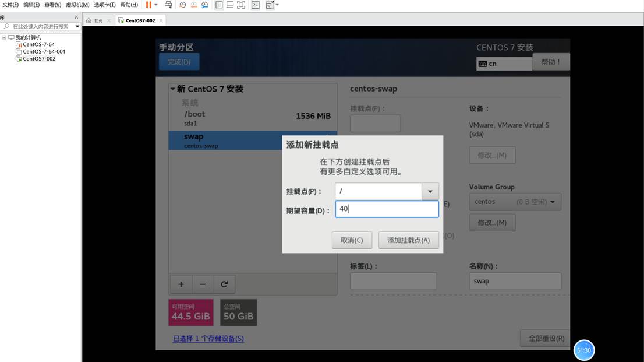This screenshot has height=362, width=644.
Task: Select the 我的计算机 item in the library
Action: [x=28, y=37]
